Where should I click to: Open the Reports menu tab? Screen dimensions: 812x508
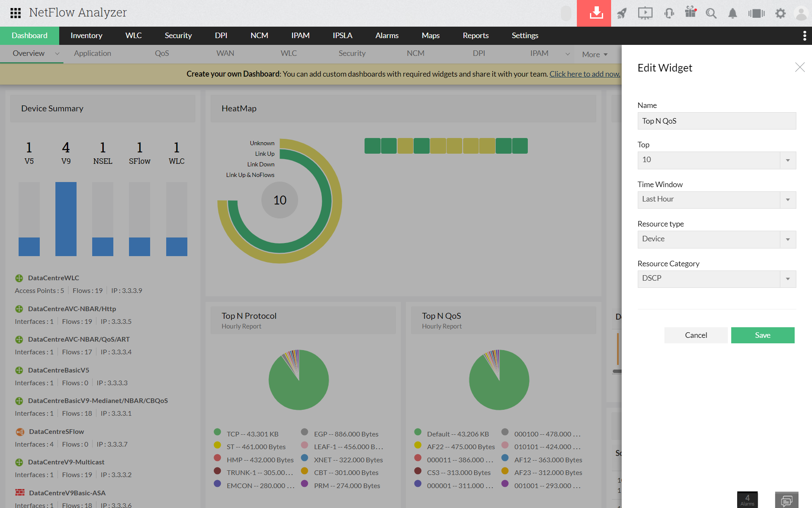coord(475,36)
